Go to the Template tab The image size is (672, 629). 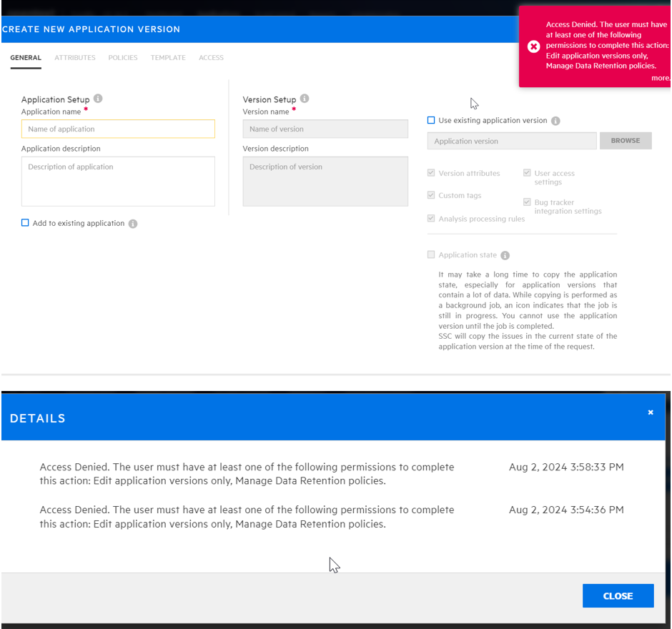(x=168, y=58)
